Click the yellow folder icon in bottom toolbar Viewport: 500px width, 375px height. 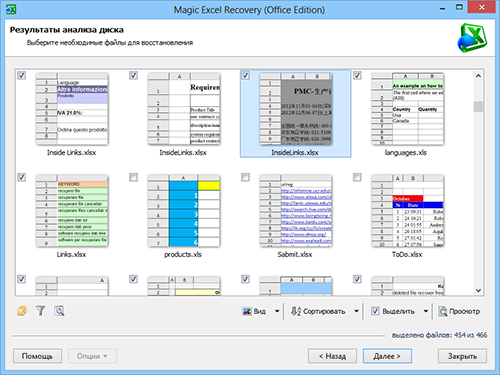[x=22, y=311]
